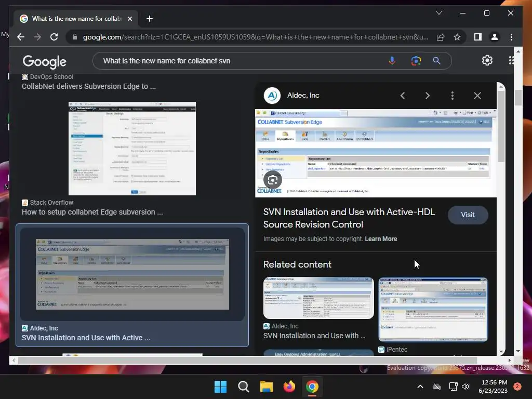
Task: Open a new browser tab
Action: [149, 19]
